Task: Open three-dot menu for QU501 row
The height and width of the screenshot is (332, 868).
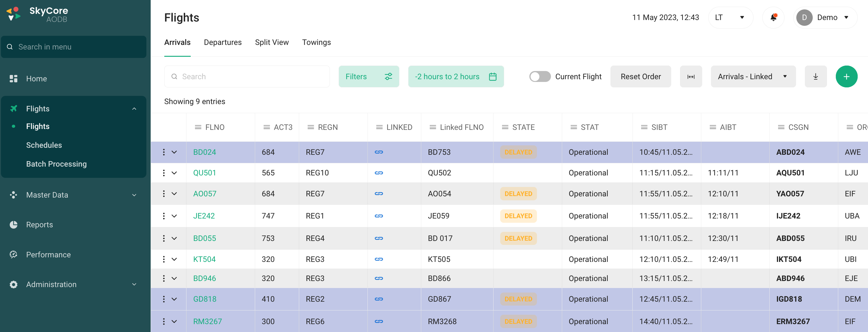Action: point(164,173)
